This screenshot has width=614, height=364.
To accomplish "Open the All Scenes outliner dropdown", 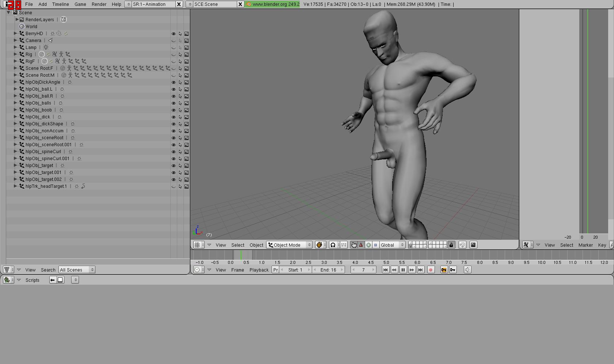I will [77, 270].
